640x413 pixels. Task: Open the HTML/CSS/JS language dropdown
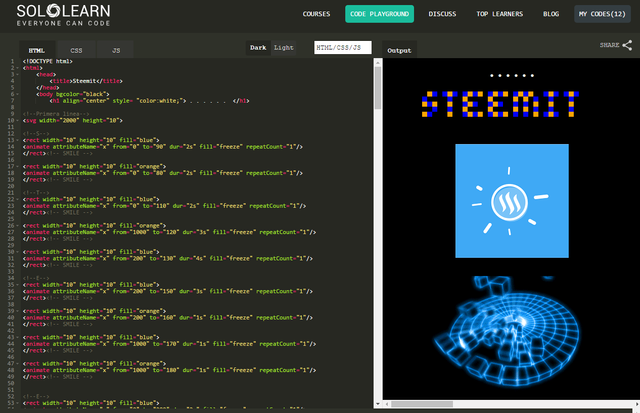(x=343, y=47)
